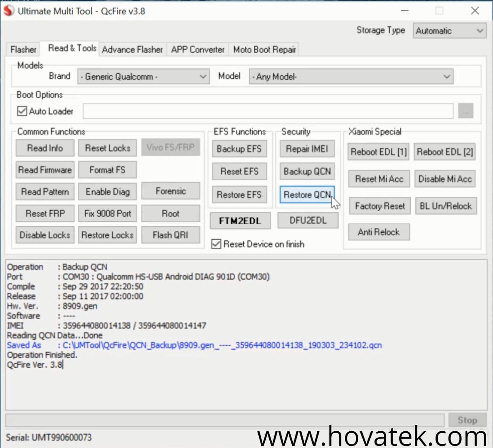Viewport: 493px width, 448px height.
Task: Click the DFU2EDL button
Action: (308, 220)
